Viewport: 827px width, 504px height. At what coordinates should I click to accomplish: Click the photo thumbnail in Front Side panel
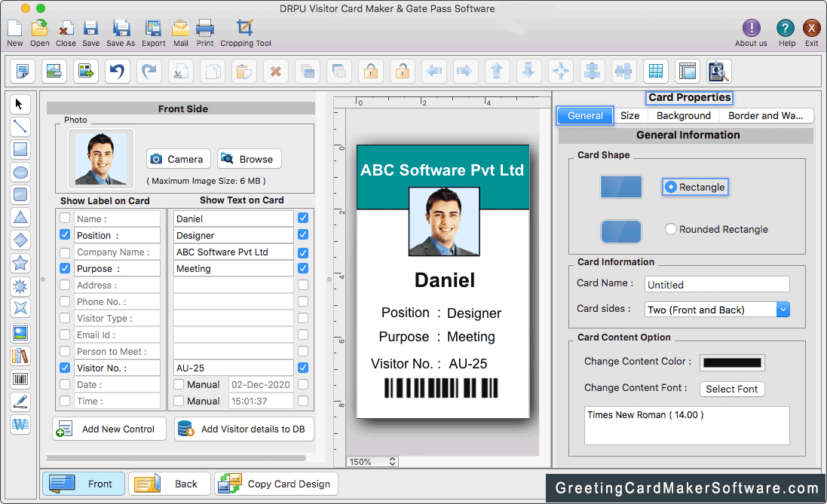pyautogui.click(x=101, y=159)
